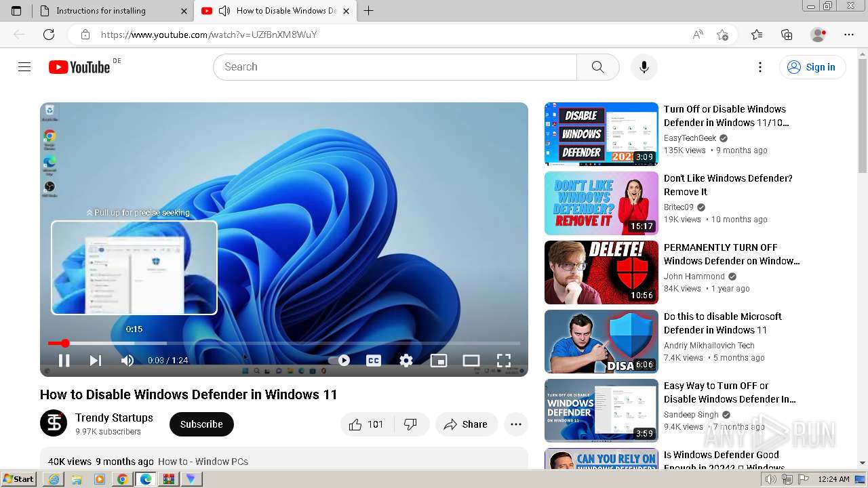868x488 pixels.
Task: Enter full screen mode
Action: point(504,361)
